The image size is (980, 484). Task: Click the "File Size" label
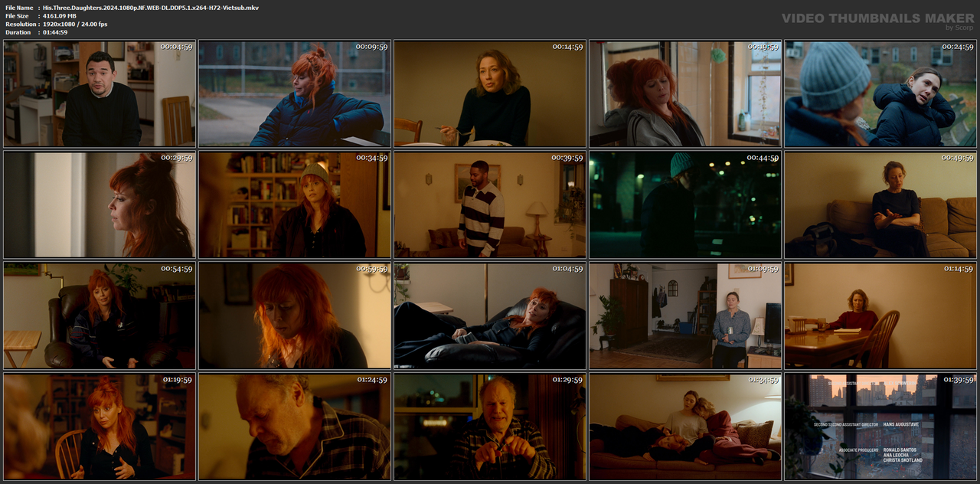(17, 16)
